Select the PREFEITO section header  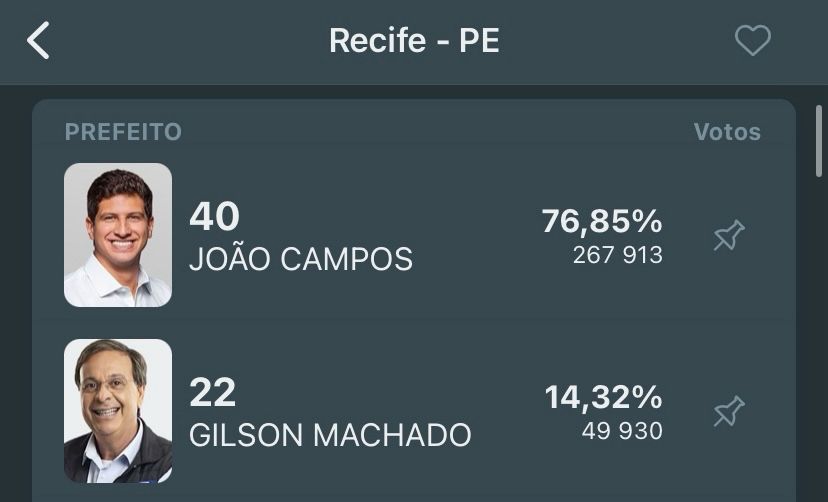(123, 132)
